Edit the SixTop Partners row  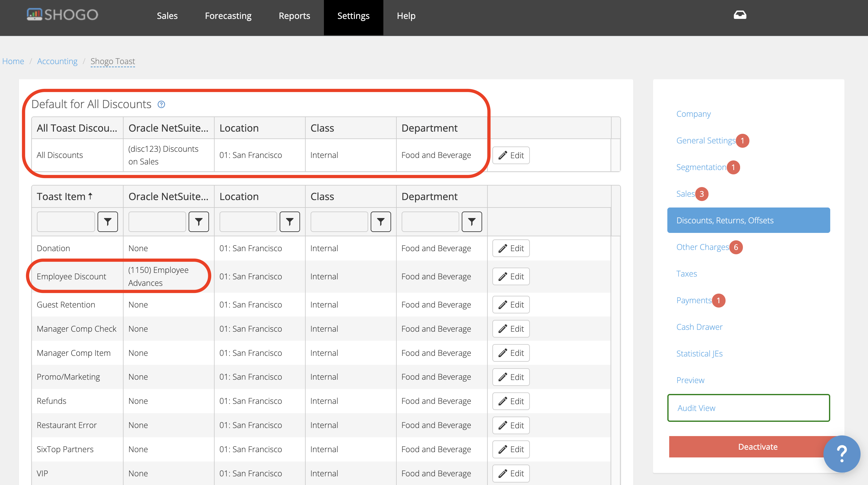pyautogui.click(x=511, y=449)
